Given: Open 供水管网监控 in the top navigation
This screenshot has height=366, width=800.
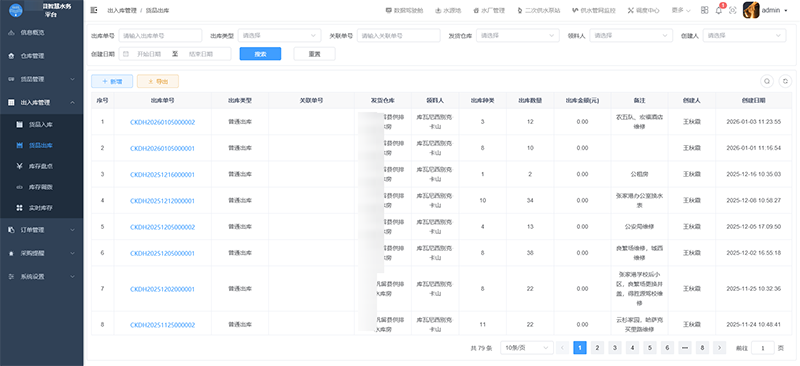Looking at the screenshot, I should pos(593,10).
